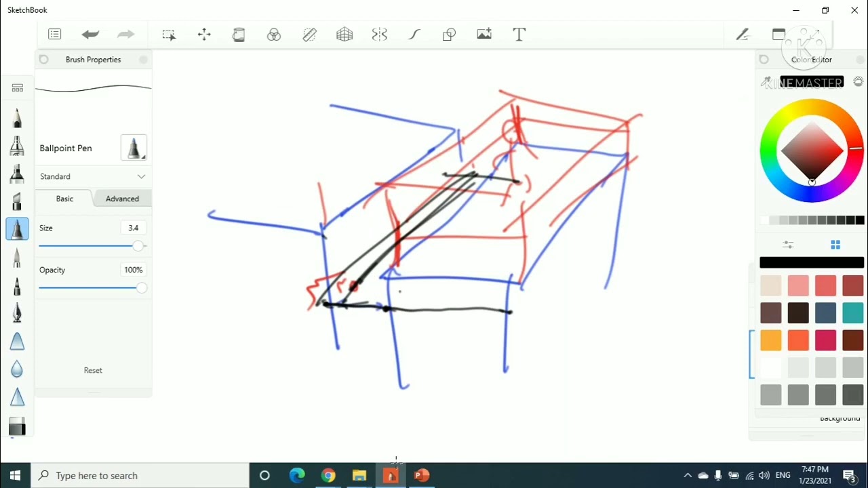
Task: Click the Size value field 3.4
Action: (x=133, y=228)
